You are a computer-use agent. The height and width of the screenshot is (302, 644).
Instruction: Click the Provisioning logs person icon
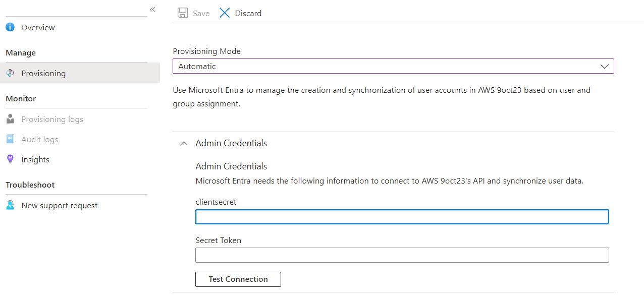click(10, 119)
